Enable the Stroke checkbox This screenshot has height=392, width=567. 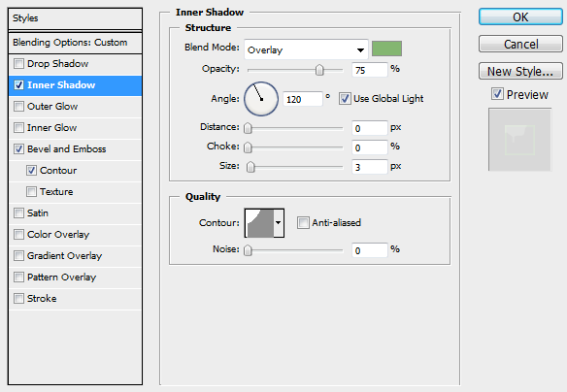[x=18, y=299]
